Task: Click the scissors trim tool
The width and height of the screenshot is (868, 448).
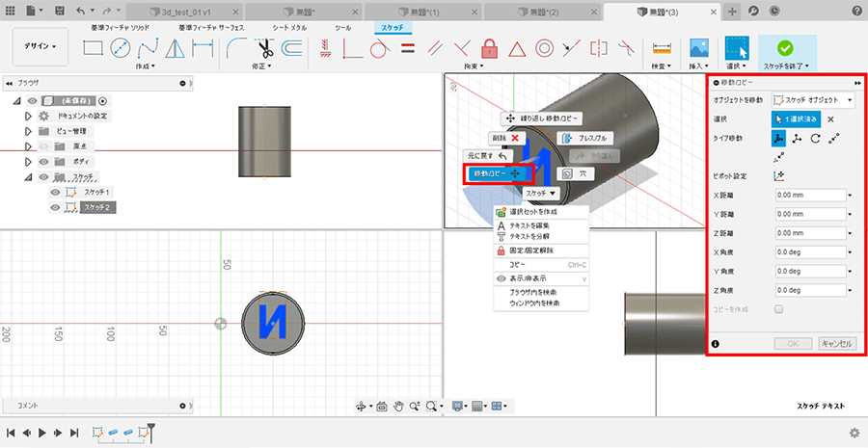Action: point(265,47)
